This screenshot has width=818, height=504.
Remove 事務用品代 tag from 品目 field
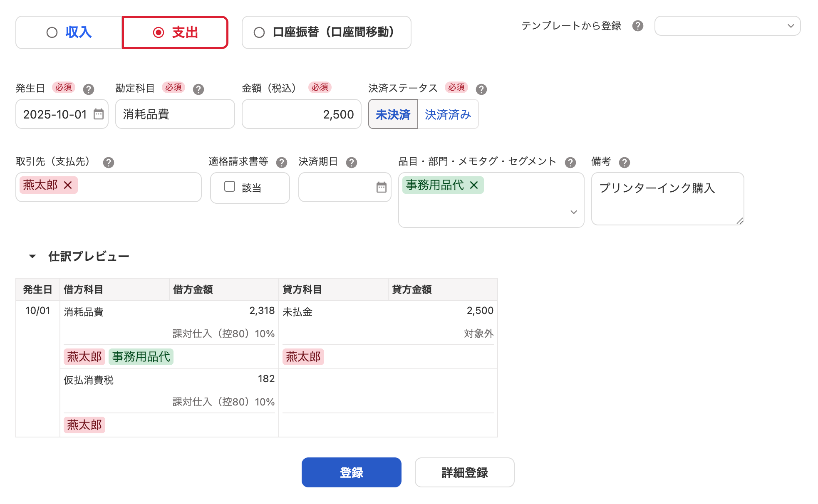coord(473,185)
